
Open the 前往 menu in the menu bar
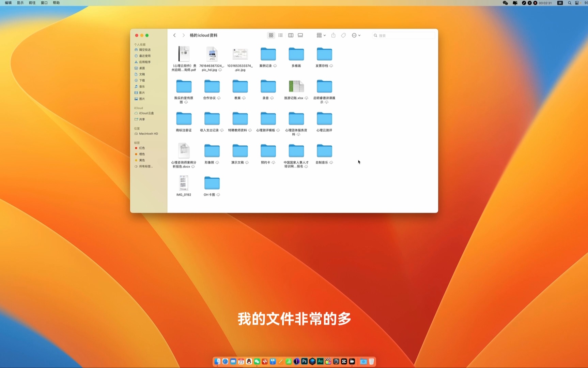click(x=32, y=3)
